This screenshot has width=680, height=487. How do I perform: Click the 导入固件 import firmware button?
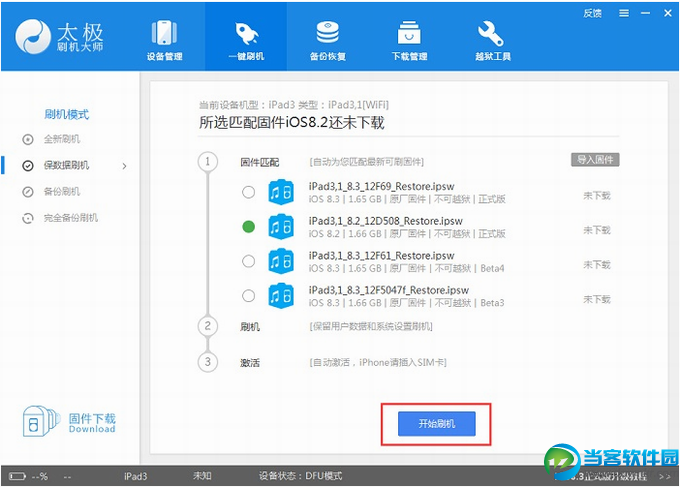click(595, 160)
